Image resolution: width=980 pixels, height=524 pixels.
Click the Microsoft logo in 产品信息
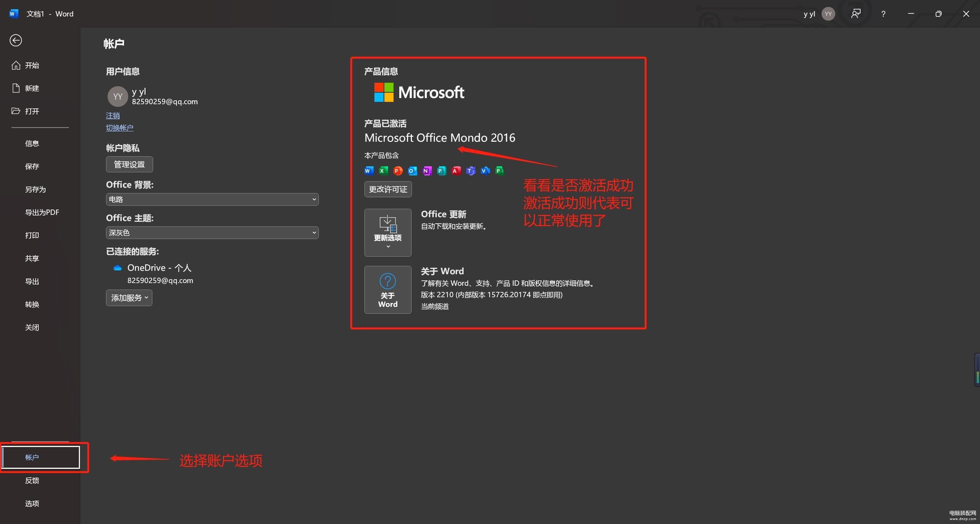click(x=419, y=92)
